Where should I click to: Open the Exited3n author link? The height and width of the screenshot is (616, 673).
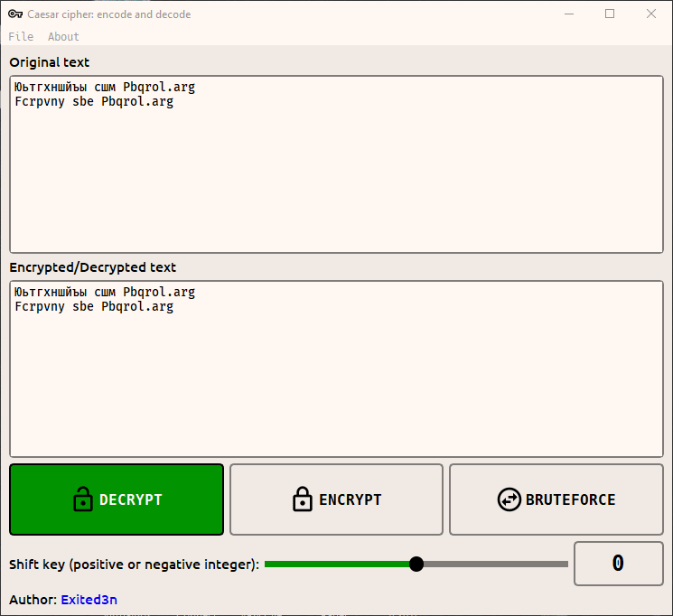pos(89,599)
